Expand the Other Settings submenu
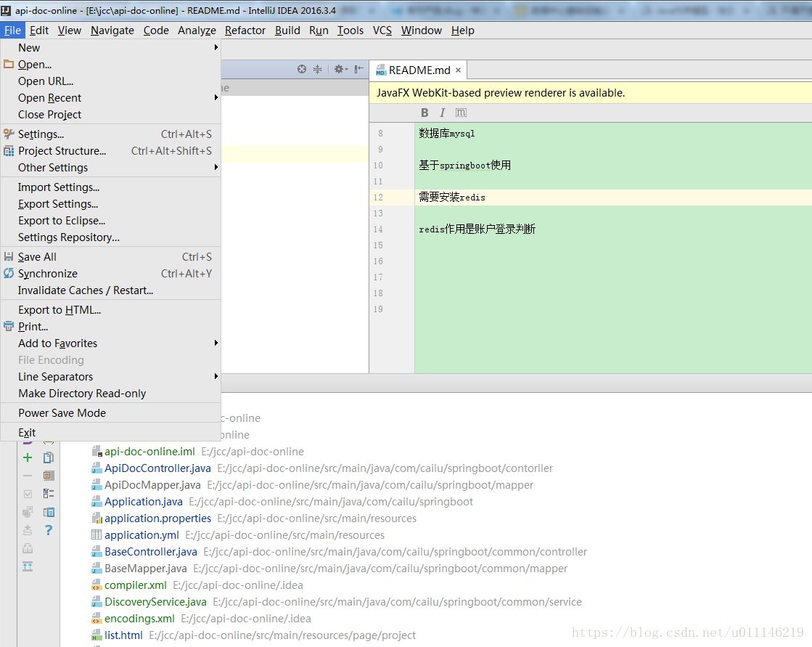812x647 pixels. point(111,167)
